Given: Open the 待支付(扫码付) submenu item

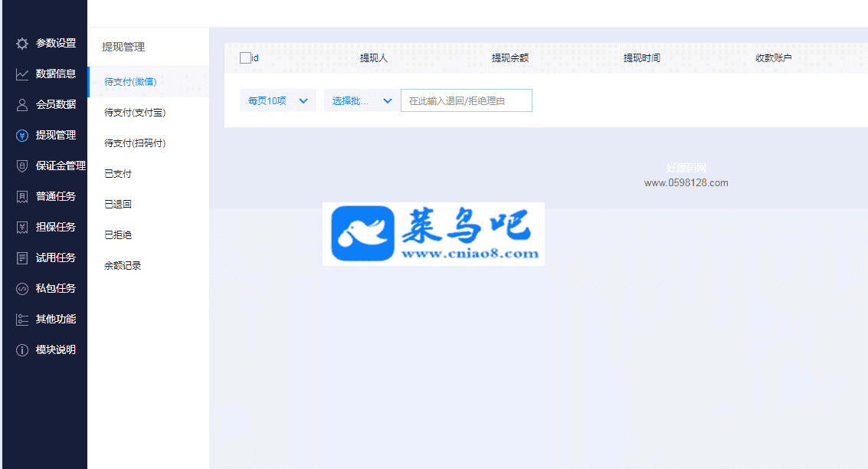Looking at the screenshot, I should tap(135, 143).
